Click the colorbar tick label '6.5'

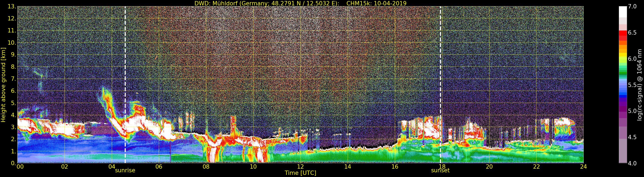pos(632,33)
